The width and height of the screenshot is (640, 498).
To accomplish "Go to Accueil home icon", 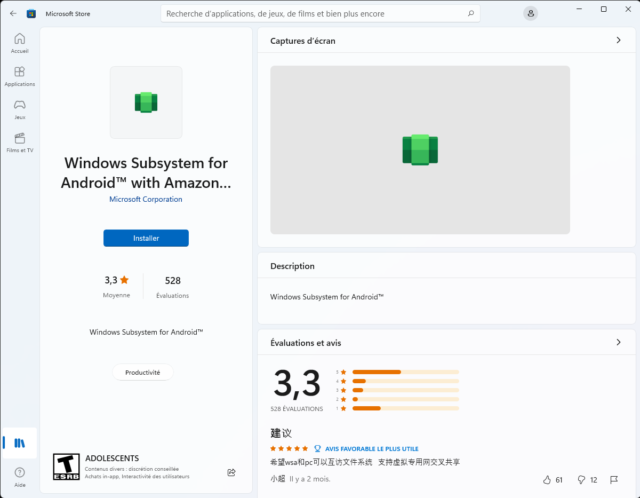I will coord(20,43).
